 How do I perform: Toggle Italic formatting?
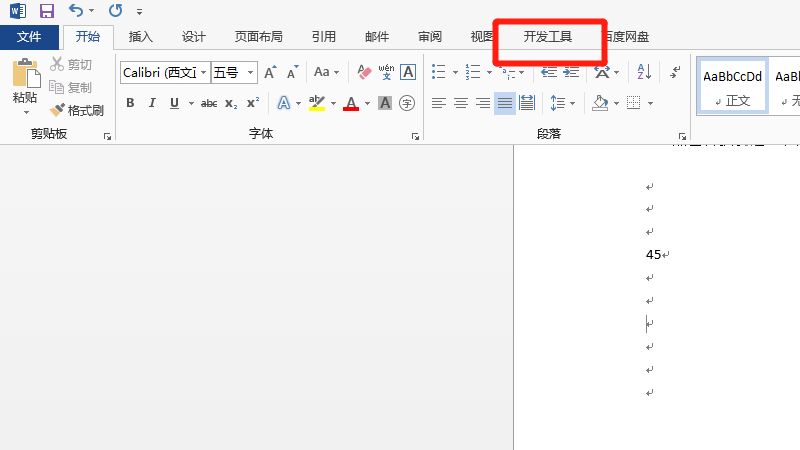pyautogui.click(x=152, y=103)
